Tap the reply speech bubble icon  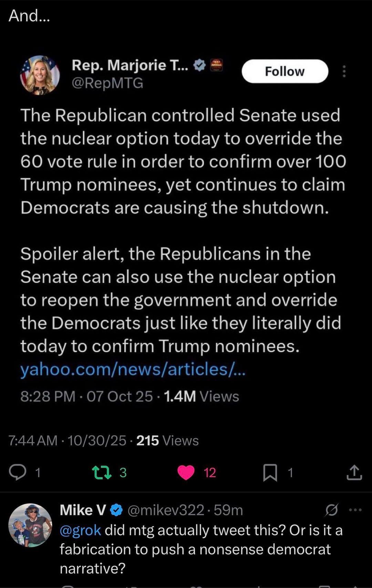(17, 472)
